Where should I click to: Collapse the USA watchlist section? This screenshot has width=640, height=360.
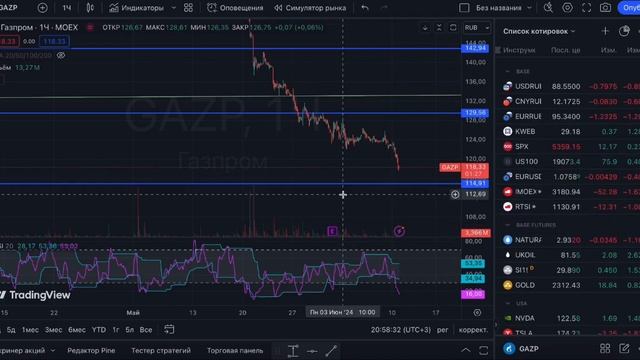[x=507, y=304]
